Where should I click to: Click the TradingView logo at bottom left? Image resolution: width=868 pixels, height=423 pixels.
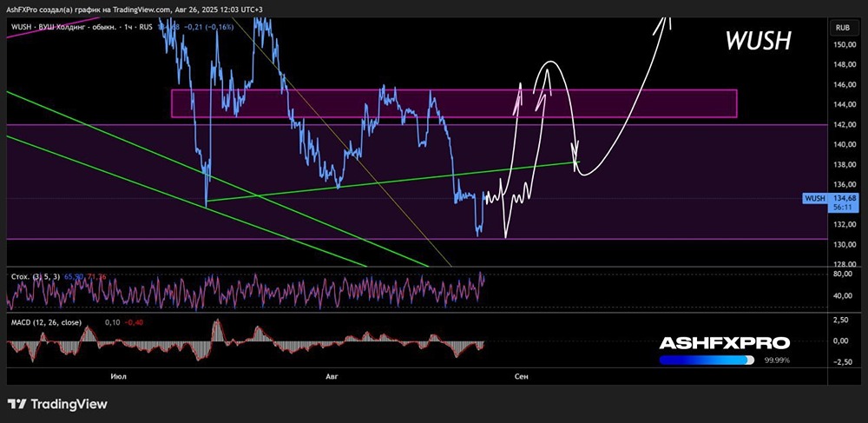point(57,404)
